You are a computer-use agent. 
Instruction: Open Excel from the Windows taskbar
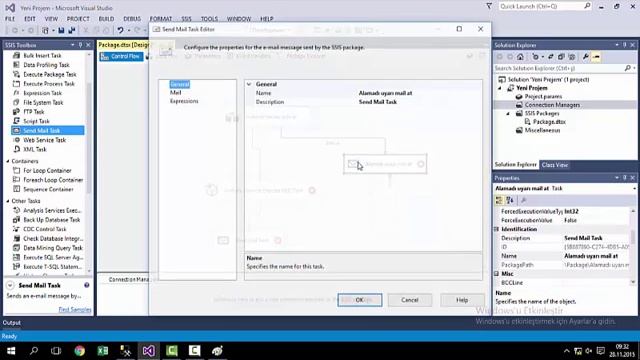[x=103, y=351]
